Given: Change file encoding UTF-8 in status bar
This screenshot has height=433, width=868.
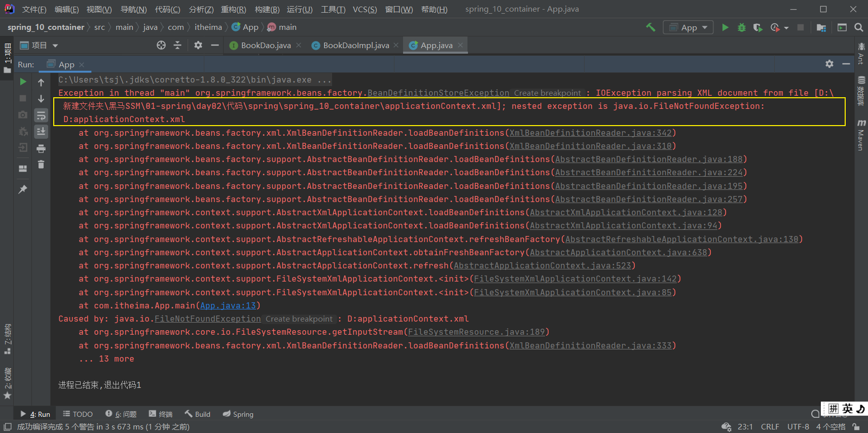Looking at the screenshot, I should coord(798,426).
